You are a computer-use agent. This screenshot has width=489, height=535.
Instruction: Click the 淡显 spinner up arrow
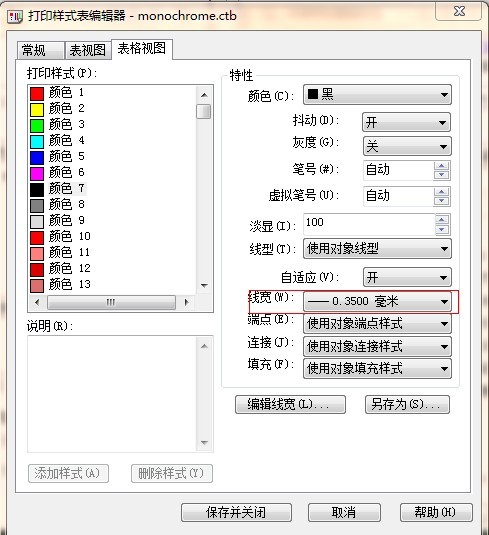[x=442, y=220]
